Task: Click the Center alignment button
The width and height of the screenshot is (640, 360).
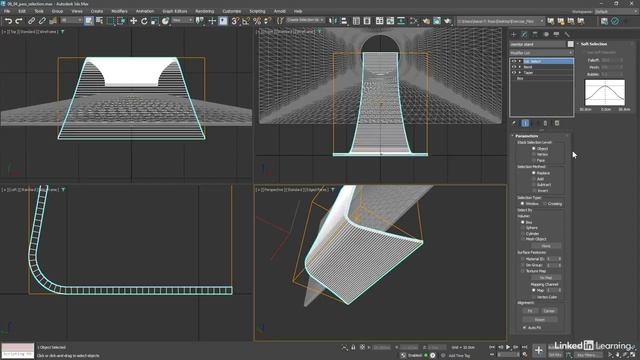Action: (549, 311)
